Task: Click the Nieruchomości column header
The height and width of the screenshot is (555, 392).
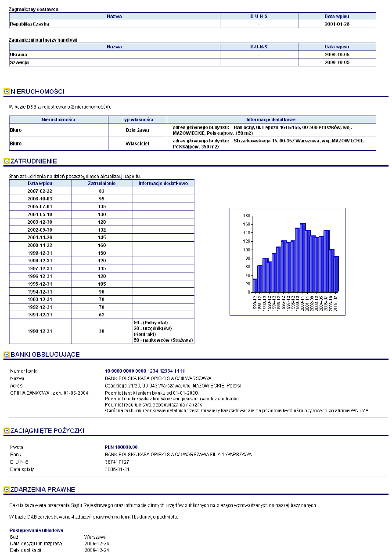Action: tap(58, 120)
